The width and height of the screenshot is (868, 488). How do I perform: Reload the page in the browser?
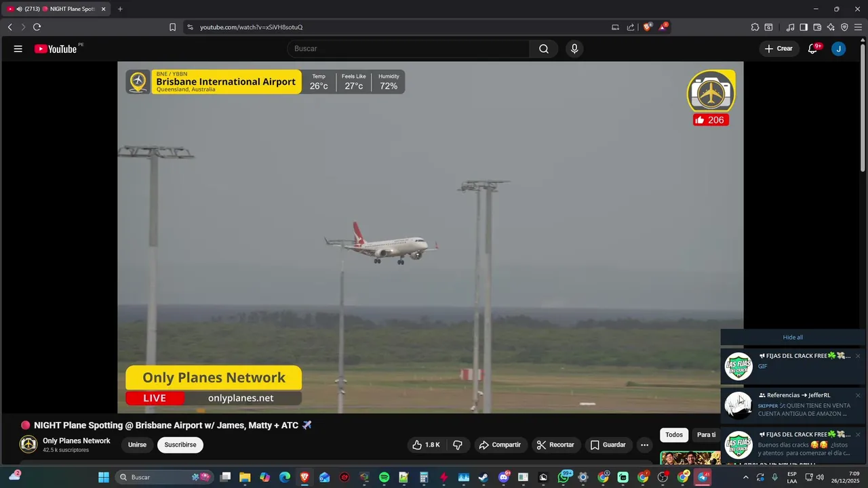(37, 27)
